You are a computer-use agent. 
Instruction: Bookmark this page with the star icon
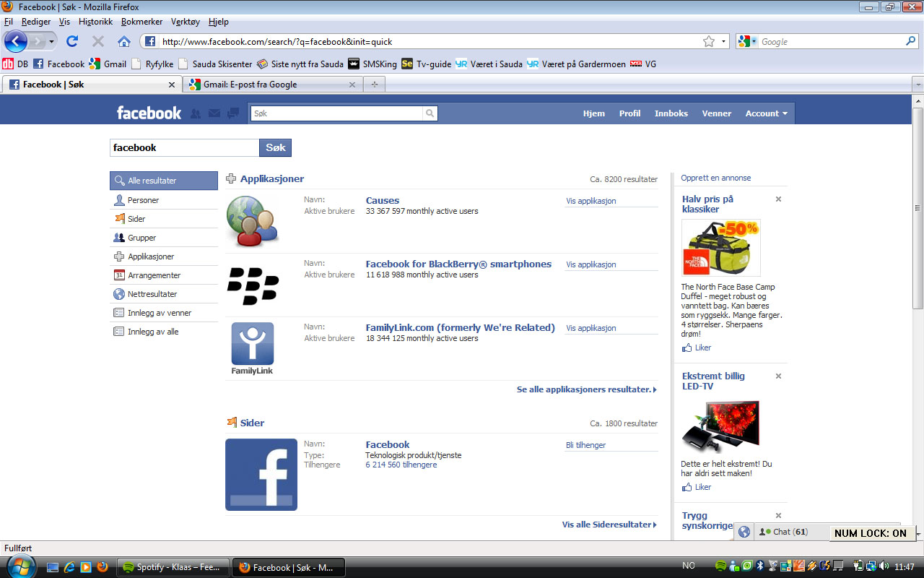tap(709, 41)
